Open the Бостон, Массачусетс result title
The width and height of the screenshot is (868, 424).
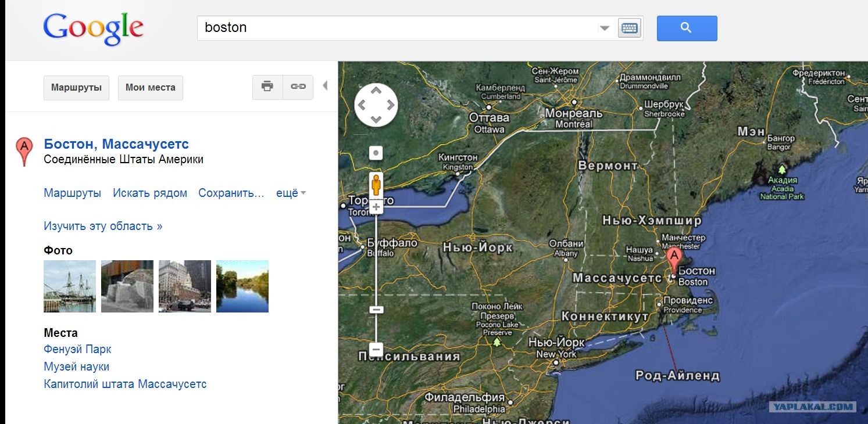pos(116,144)
